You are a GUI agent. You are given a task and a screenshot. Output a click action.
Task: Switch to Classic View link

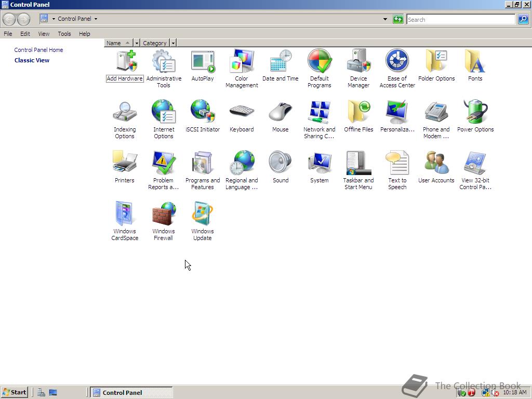pos(32,60)
